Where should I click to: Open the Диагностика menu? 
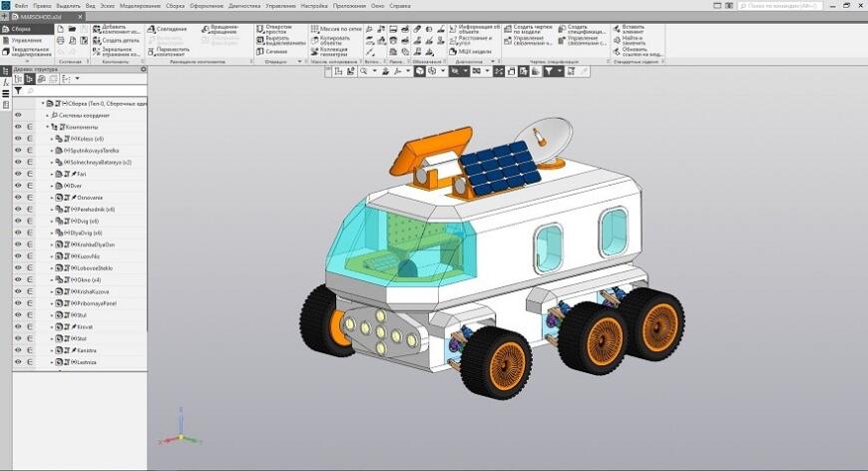point(243,6)
